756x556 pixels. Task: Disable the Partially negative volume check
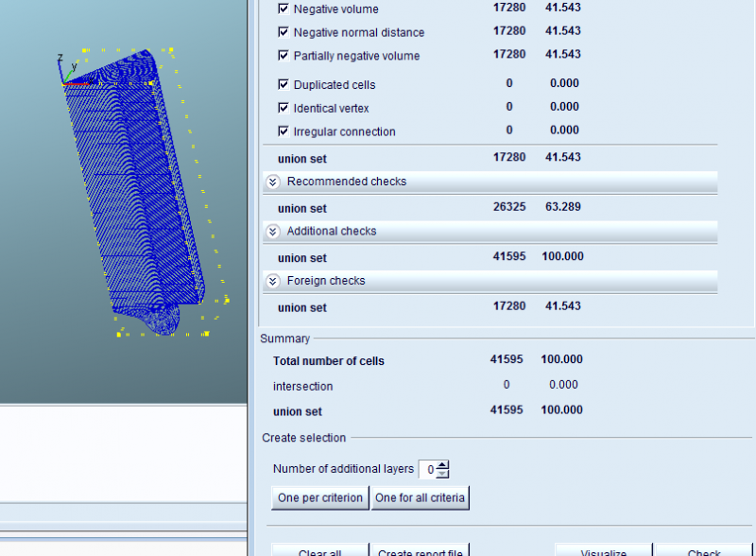tap(283, 56)
